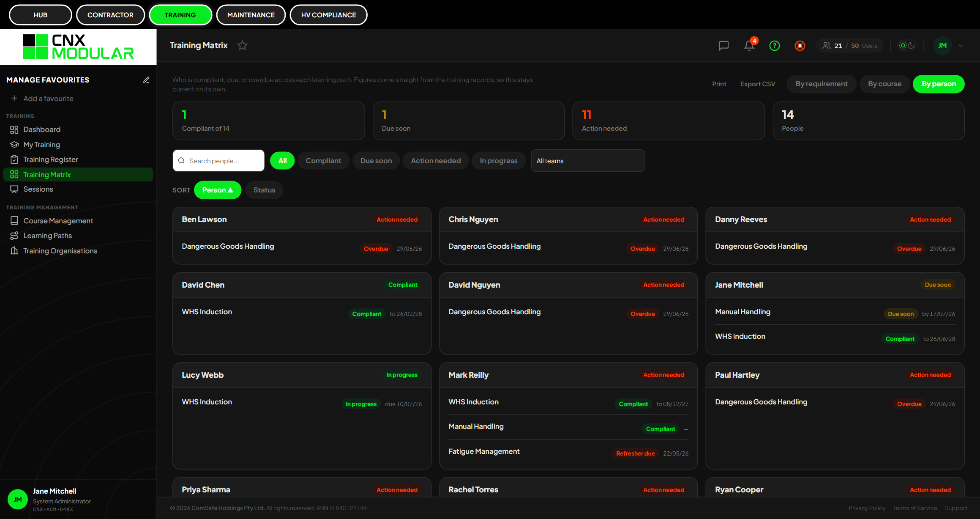The width and height of the screenshot is (980, 519).
Task: Click the JM profile avatar in the header
Action: click(942, 46)
